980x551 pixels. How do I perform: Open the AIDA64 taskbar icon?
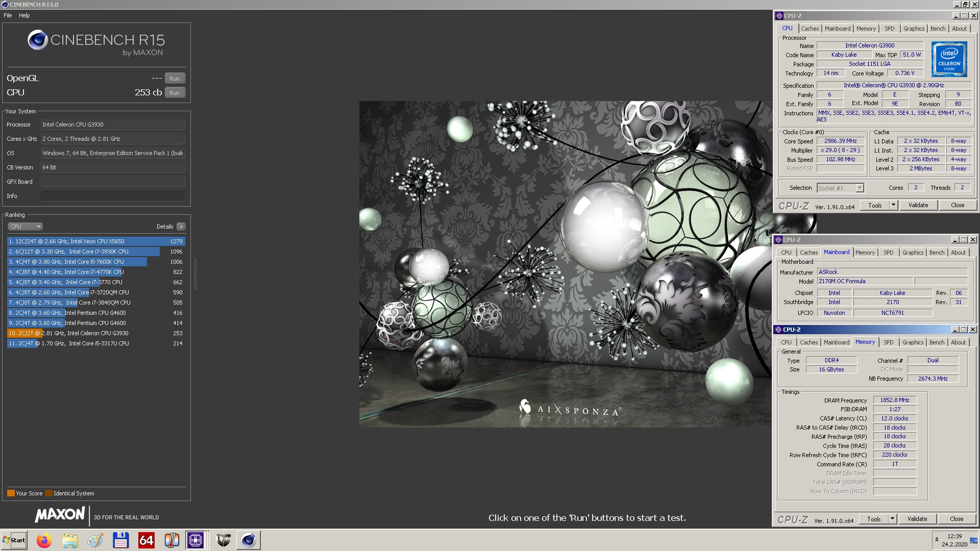coord(146,540)
